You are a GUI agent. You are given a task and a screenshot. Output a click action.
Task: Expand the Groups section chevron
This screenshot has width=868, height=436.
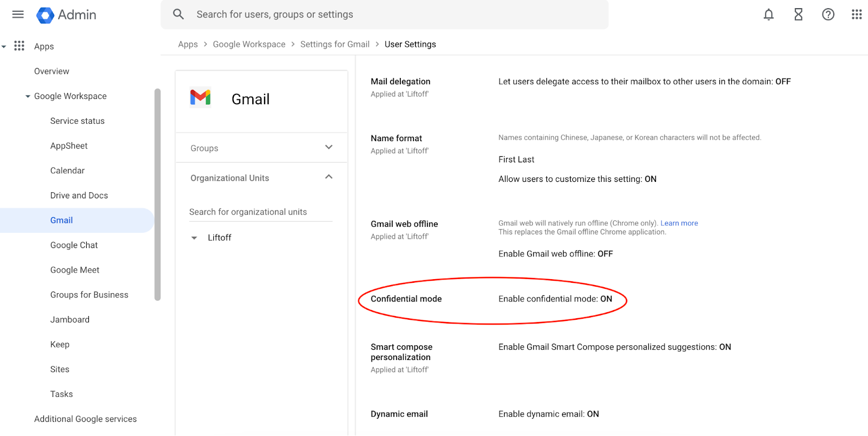[x=329, y=147]
